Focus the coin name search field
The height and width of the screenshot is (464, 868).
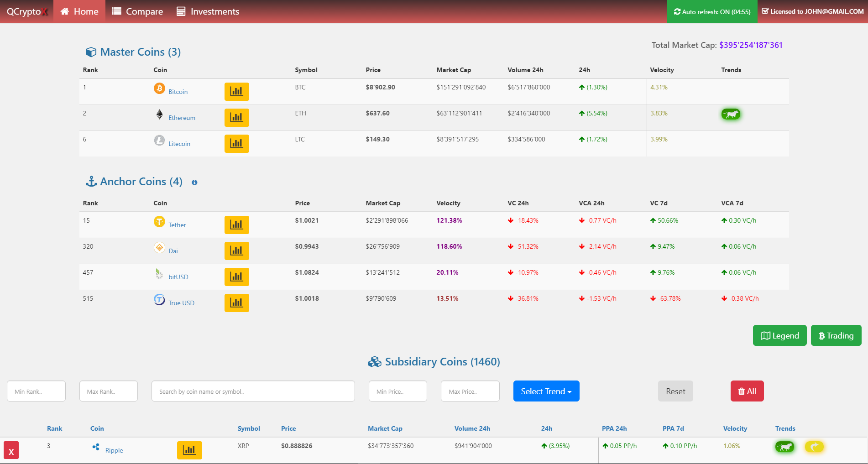click(253, 391)
